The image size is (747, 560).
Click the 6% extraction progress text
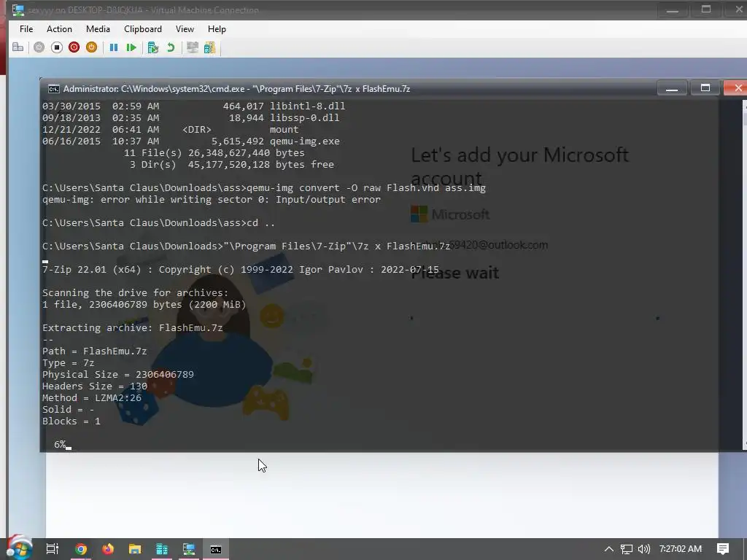60,444
